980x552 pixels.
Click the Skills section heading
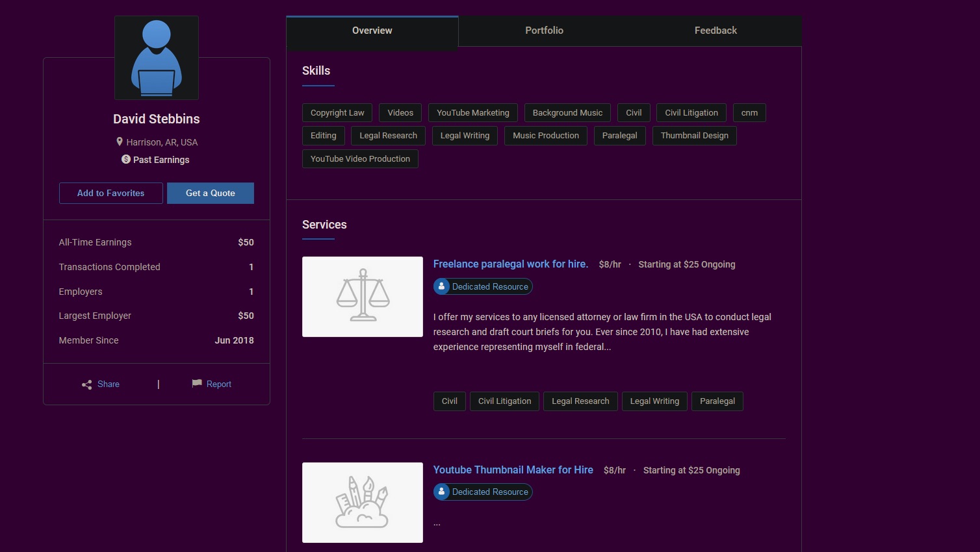coord(316,71)
